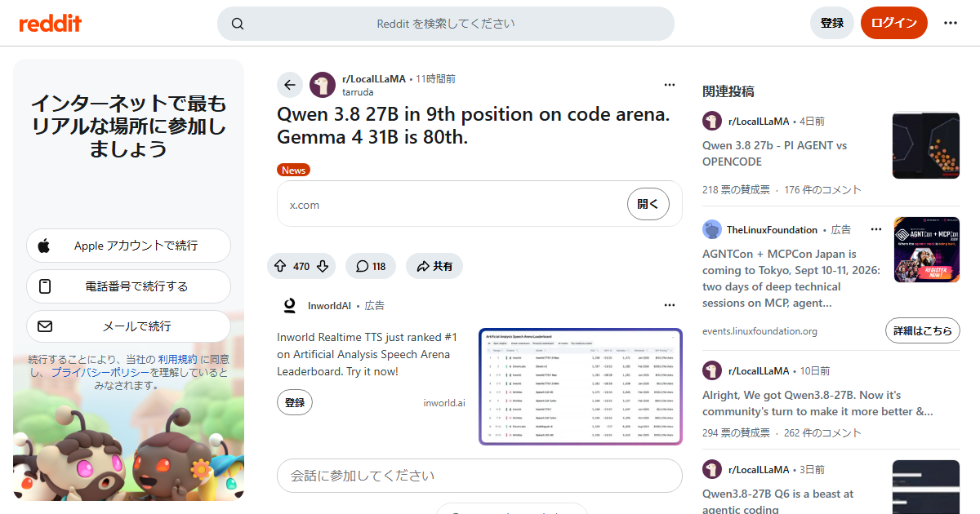Click the search magnifier icon
The image size is (980, 514).
tap(238, 24)
